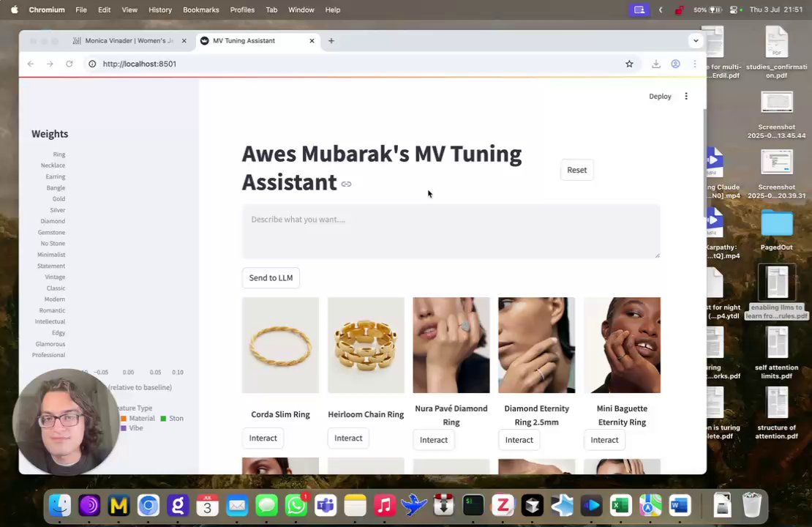Close the MV Tuning Assistant tab
The height and width of the screenshot is (527, 812).
(x=312, y=41)
